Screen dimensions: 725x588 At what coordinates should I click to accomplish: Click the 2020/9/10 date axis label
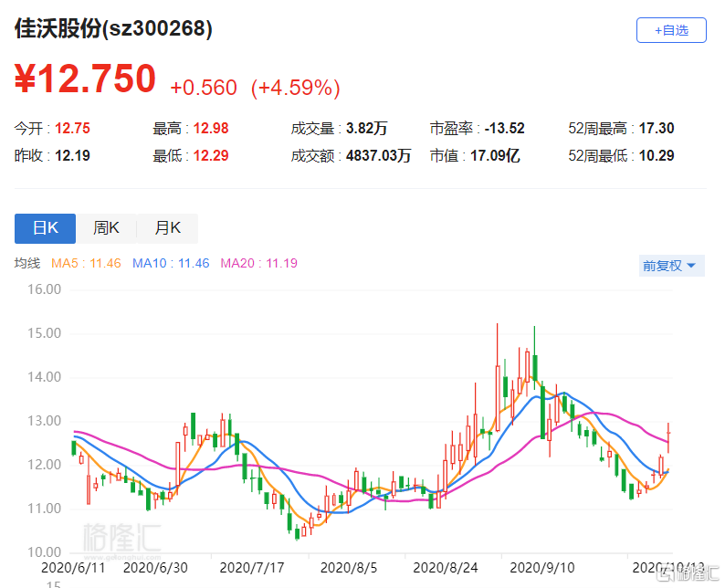point(541,568)
